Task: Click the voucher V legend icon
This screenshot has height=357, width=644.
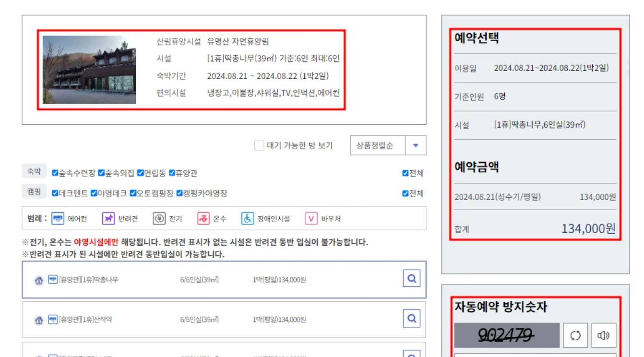Action: [x=311, y=219]
